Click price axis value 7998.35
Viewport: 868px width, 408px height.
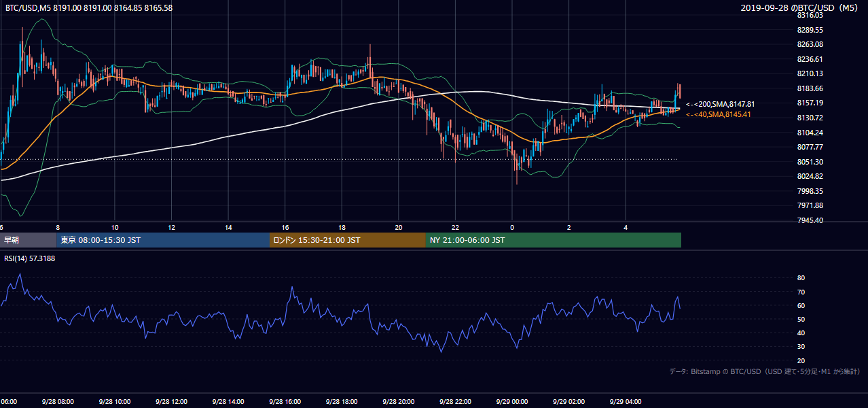[810, 191]
